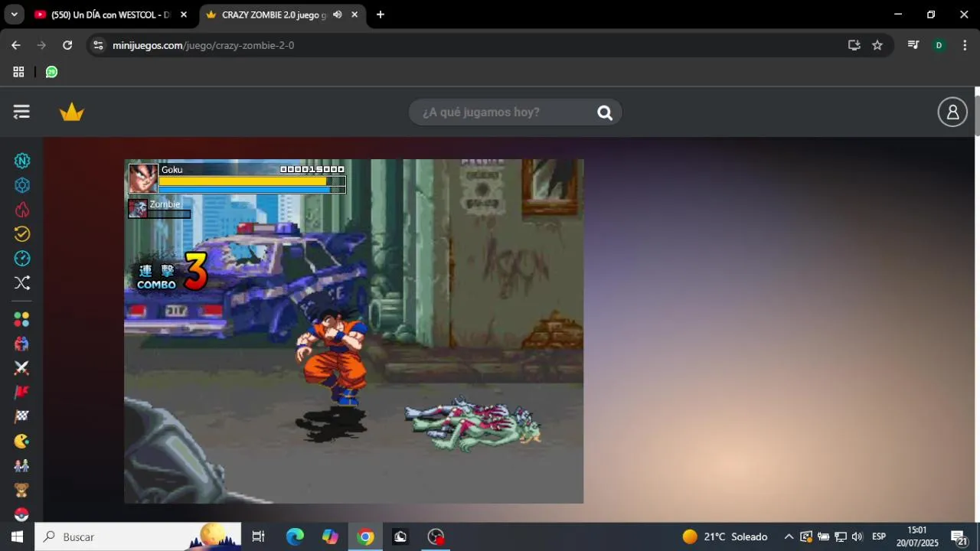Click the score '000015000' in game
This screenshot has height=551, width=980.
[x=312, y=169]
